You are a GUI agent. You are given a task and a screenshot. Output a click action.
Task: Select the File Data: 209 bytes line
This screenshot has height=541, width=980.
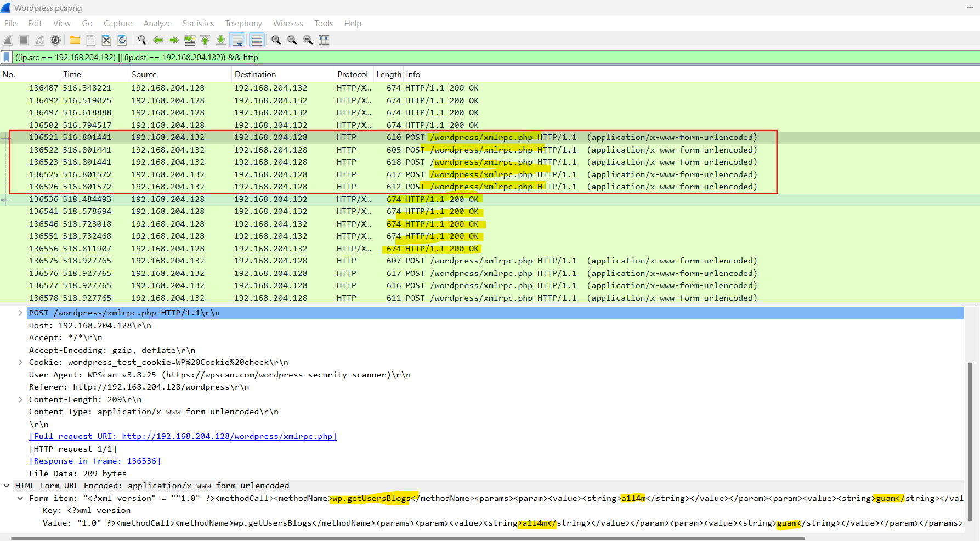(x=78, y=474)
